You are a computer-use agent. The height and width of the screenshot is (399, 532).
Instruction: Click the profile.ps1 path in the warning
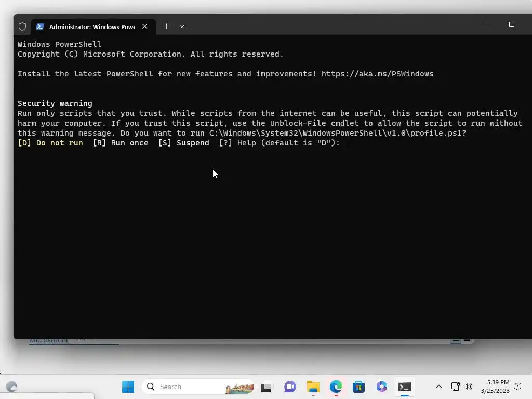(x=335, y=133)
